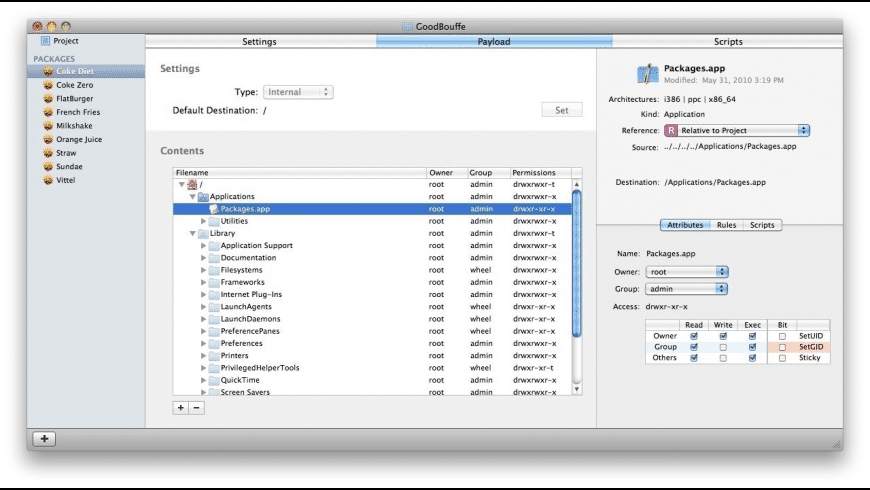Click the Contents list vertical scrollbar
870x490 pixels.
coord(576,270)
